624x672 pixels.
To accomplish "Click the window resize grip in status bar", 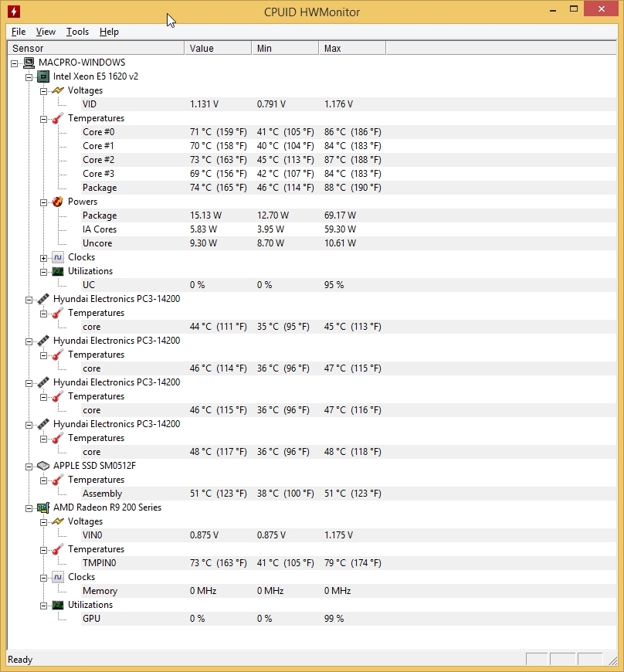I will pyautogui.click(x=613, y=660).
